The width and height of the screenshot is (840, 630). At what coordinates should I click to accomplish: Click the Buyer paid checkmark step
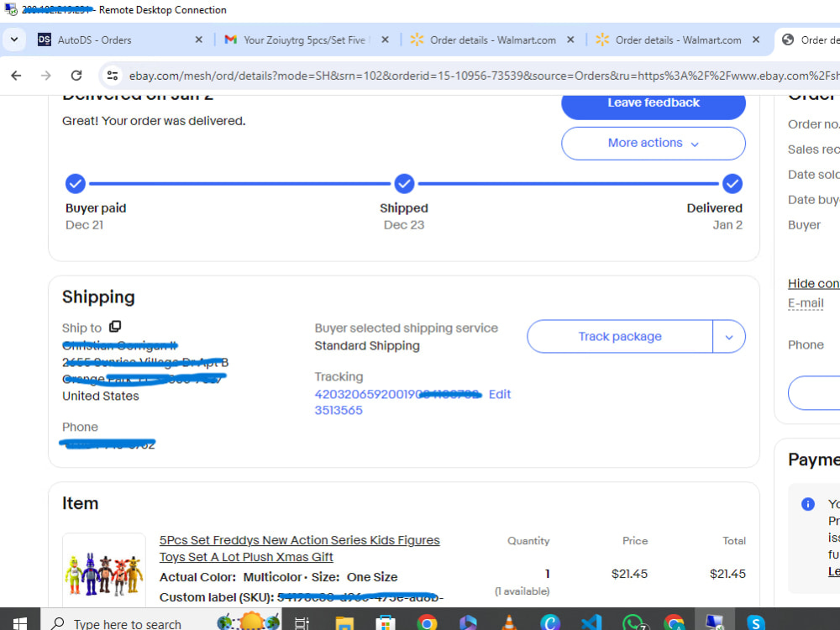click(76, 184)
